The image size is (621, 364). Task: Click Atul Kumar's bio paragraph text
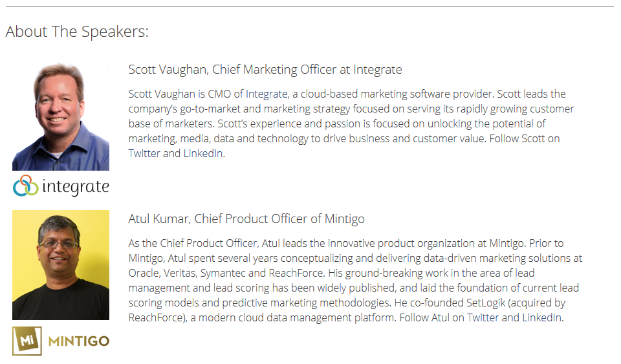355,281
